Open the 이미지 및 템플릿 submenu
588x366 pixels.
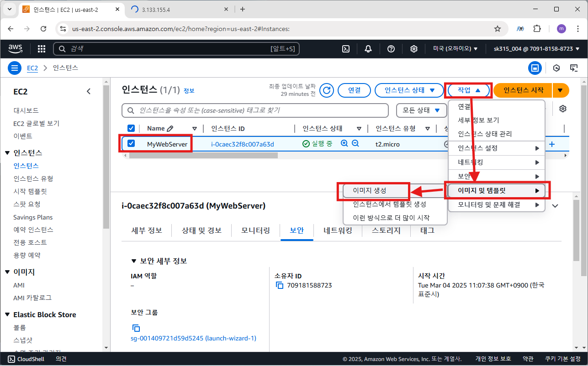pos(497,190)
